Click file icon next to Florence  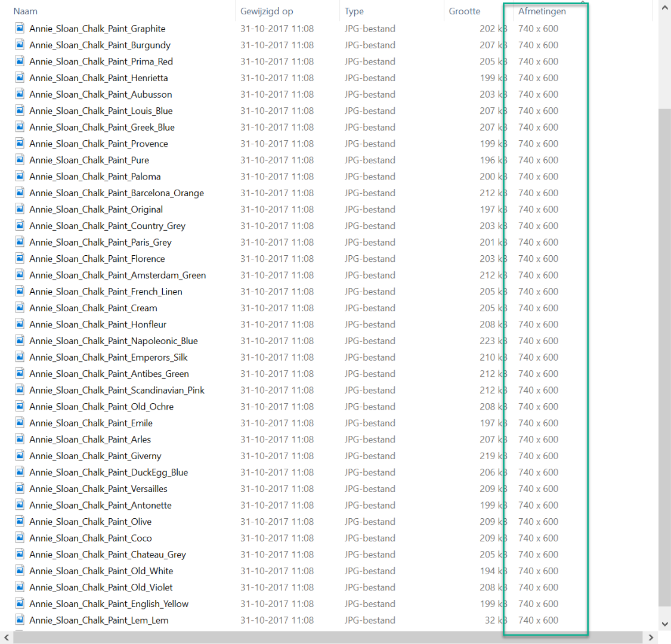20,258
